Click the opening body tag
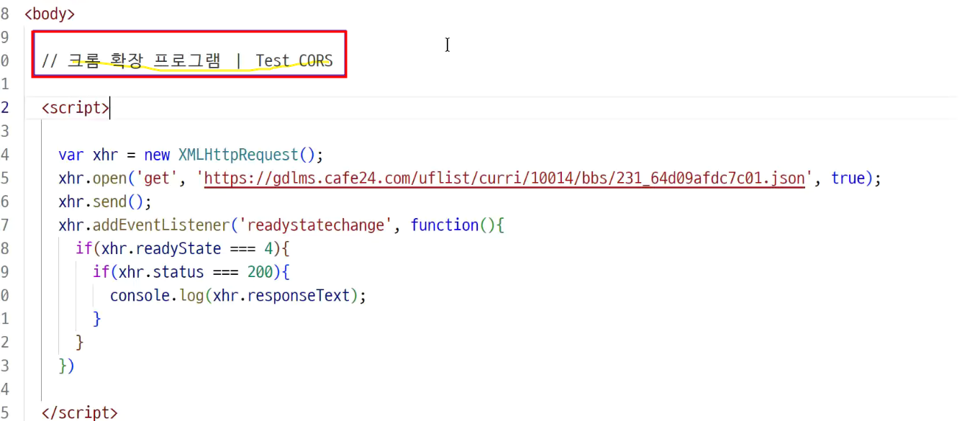The width and height of the screenshot is (980, 421). coord(50,14)
